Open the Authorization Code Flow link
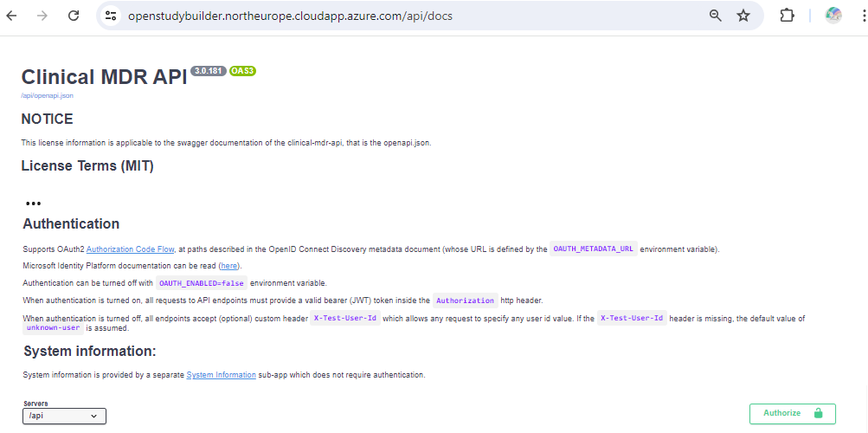The image size is (868, 433). (x=130, y=249)
